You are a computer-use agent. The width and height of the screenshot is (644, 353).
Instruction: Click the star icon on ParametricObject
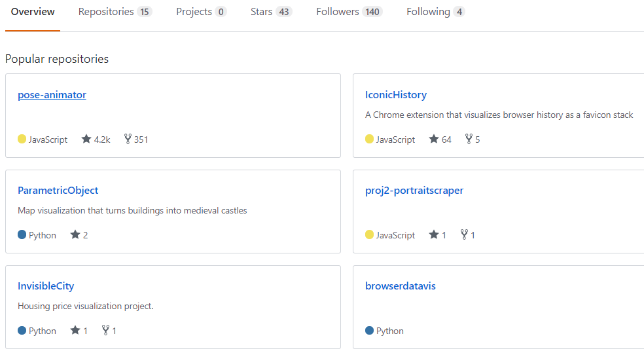(75, 234)
